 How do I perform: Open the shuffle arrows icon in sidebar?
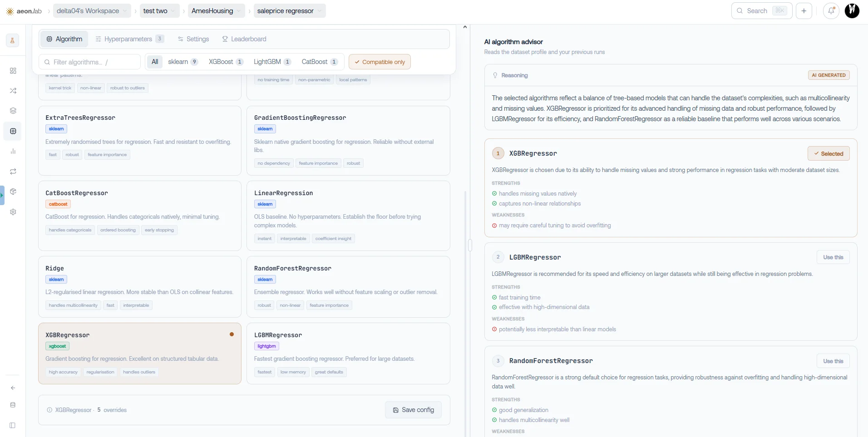point(13,91)
